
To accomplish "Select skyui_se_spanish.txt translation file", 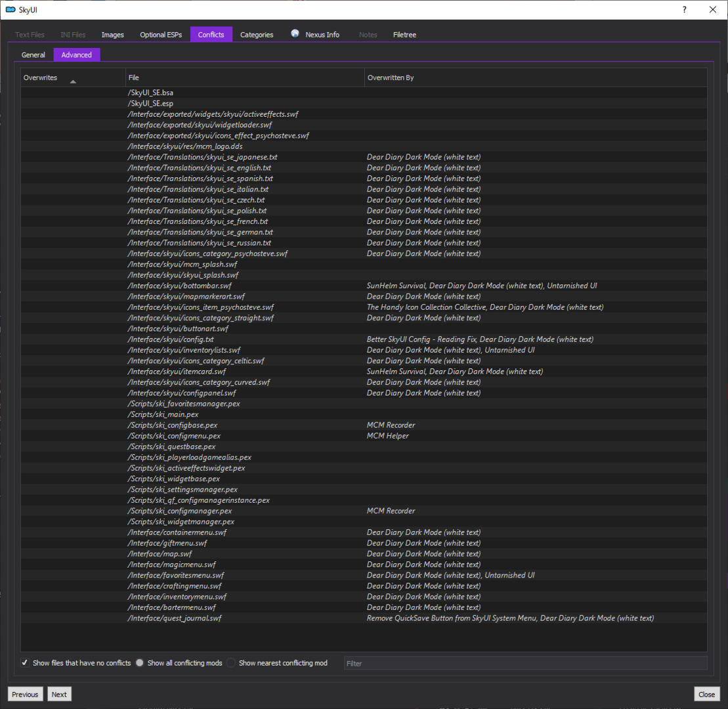I will tap(364, 179).
